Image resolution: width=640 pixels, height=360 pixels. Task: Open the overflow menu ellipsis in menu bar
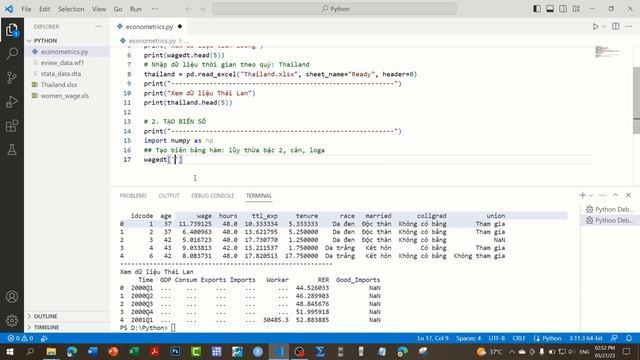(x=155, y=9)
